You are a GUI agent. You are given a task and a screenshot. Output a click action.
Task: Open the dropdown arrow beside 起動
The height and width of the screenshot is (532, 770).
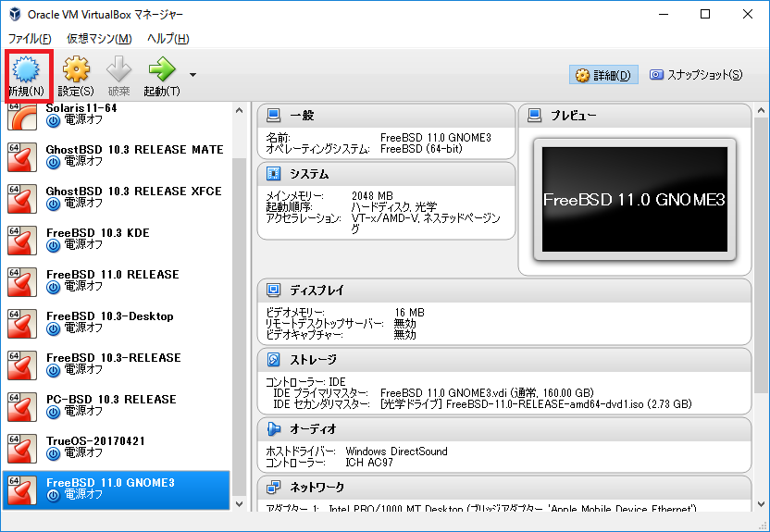[193, 75]
